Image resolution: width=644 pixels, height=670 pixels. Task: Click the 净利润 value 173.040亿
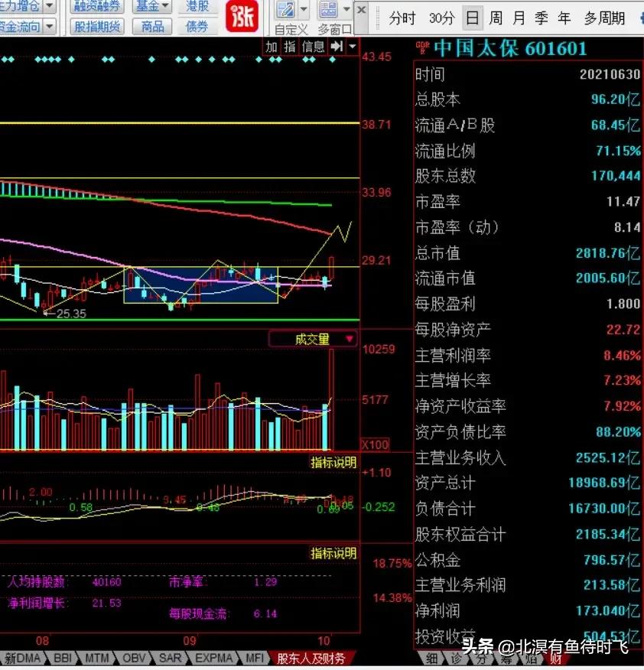click(x=608, y=611)
